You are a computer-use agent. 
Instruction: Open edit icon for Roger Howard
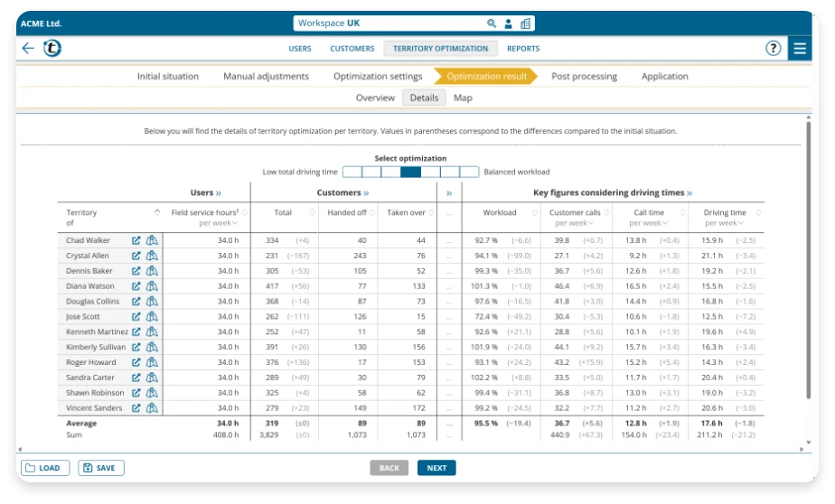coord(136,362)
